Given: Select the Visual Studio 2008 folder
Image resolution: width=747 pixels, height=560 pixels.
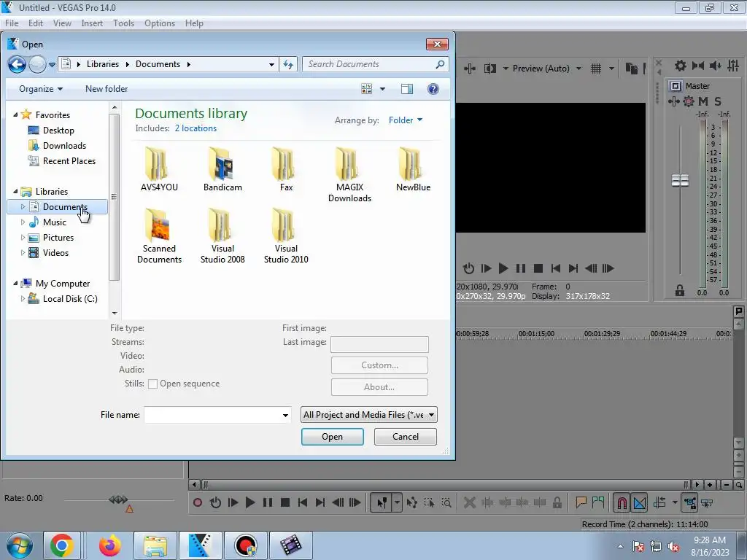Looking at the screenshot, I should (222, 236).
